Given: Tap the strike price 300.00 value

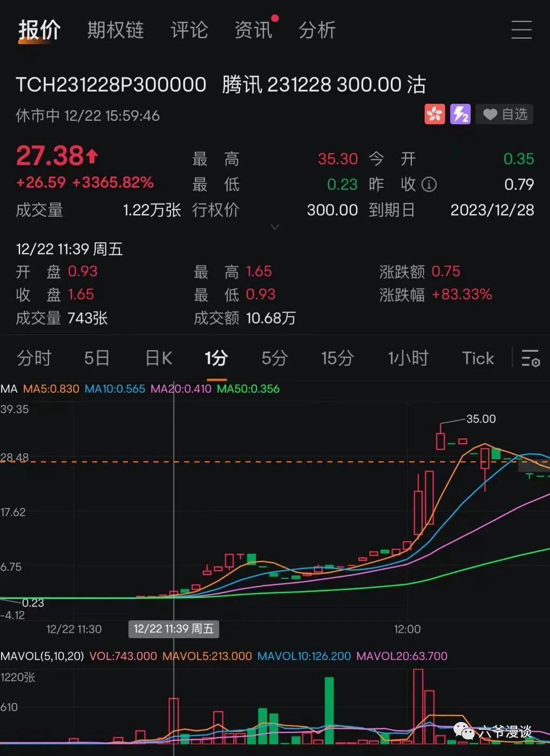Looking at the screenshot, I should pos(332,210).
